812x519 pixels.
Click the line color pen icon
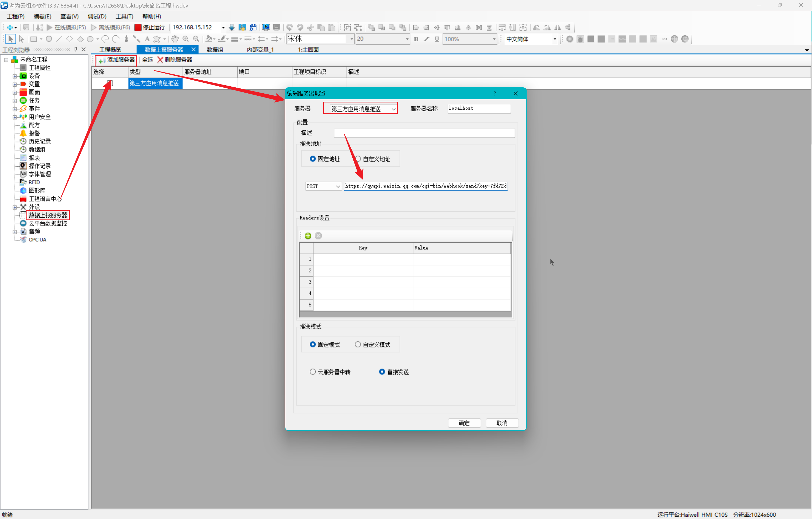(222, 39)
